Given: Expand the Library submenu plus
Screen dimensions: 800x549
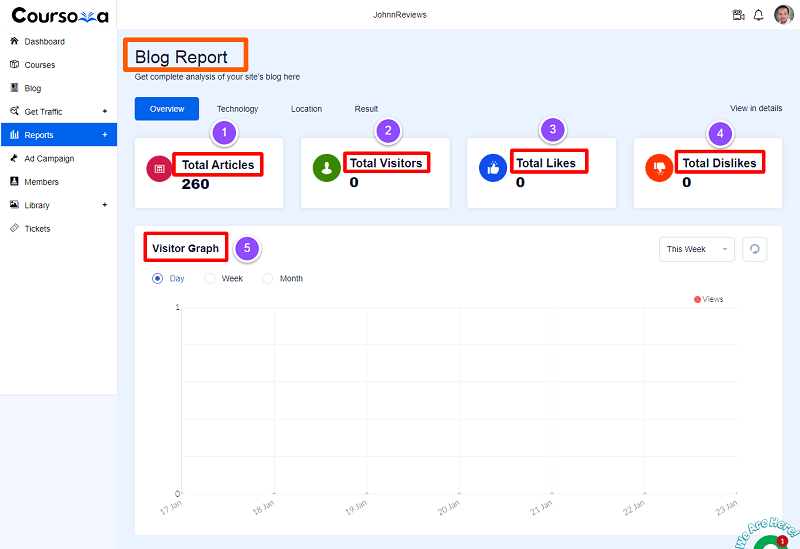Looking at the screenshot, I should click(105, 205).
